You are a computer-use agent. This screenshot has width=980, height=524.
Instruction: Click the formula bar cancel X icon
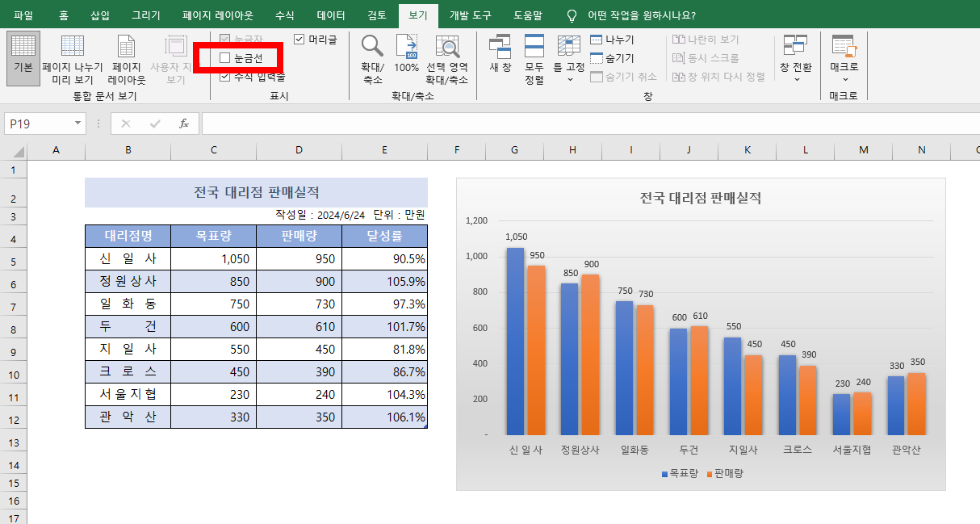coord(126,124)
